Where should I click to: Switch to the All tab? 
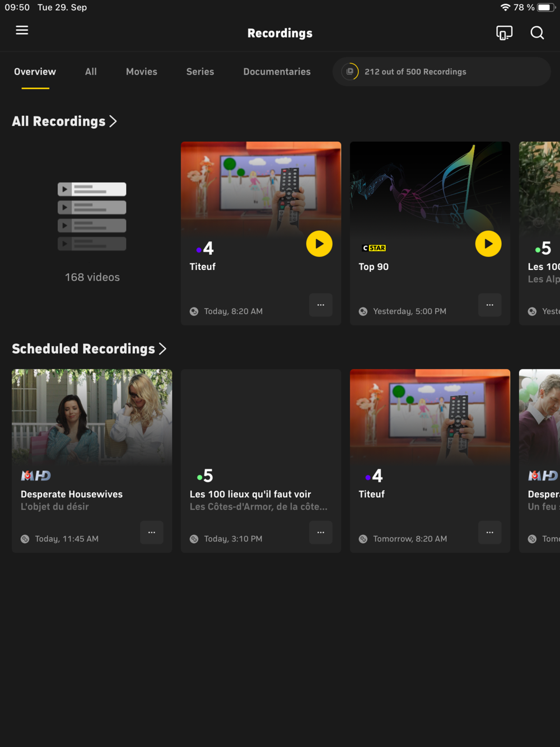click(91, 72)
